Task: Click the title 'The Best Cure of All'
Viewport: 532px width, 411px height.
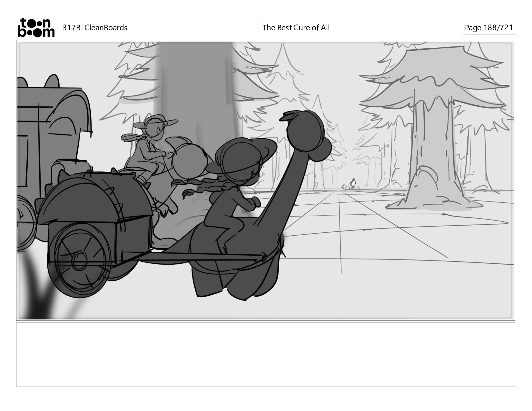Action: pyautogui.click(x=296, y=28)
